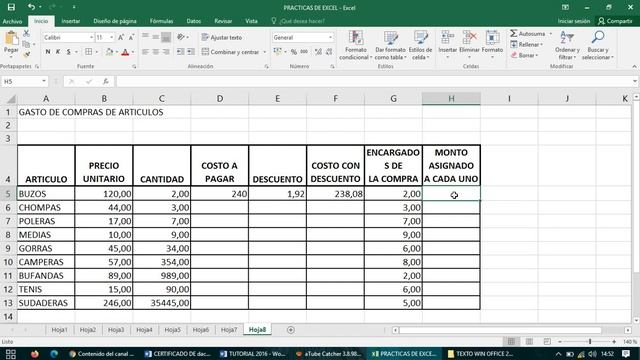Open Estilos de celda gallery
Viewport: 640px width, 360px height.
(420, 45)
